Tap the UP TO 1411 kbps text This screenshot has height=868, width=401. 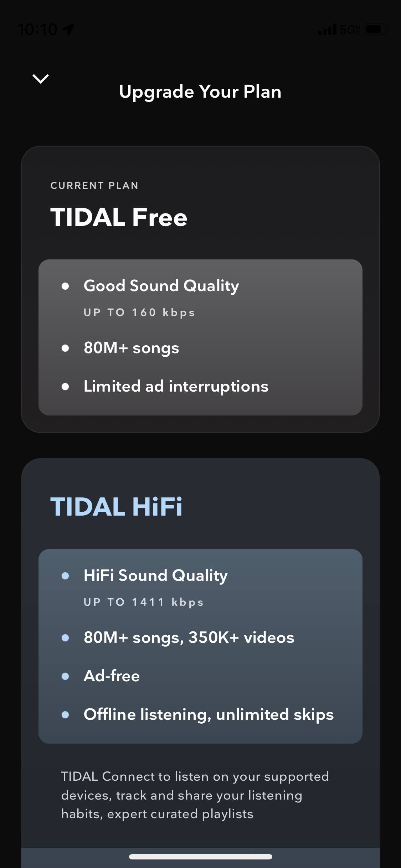144,602
